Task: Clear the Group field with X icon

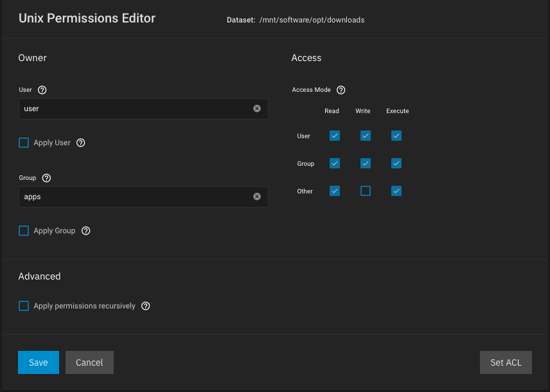Action: 257,197
